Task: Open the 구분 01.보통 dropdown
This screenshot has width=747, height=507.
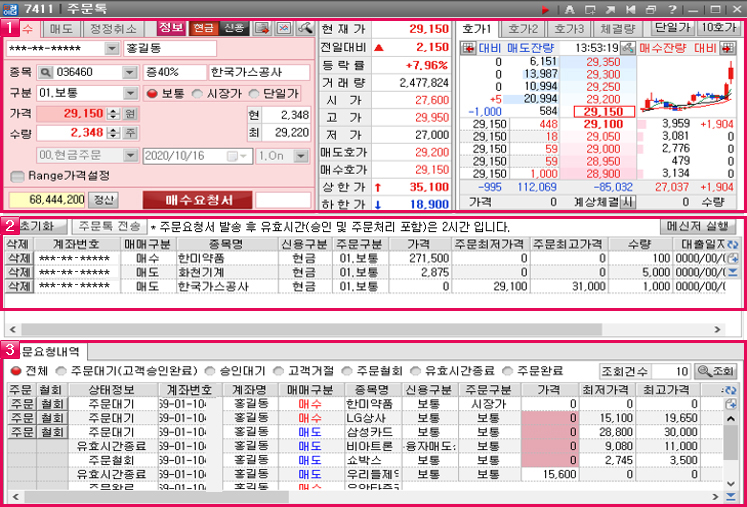Action: [x=131, y=93]
